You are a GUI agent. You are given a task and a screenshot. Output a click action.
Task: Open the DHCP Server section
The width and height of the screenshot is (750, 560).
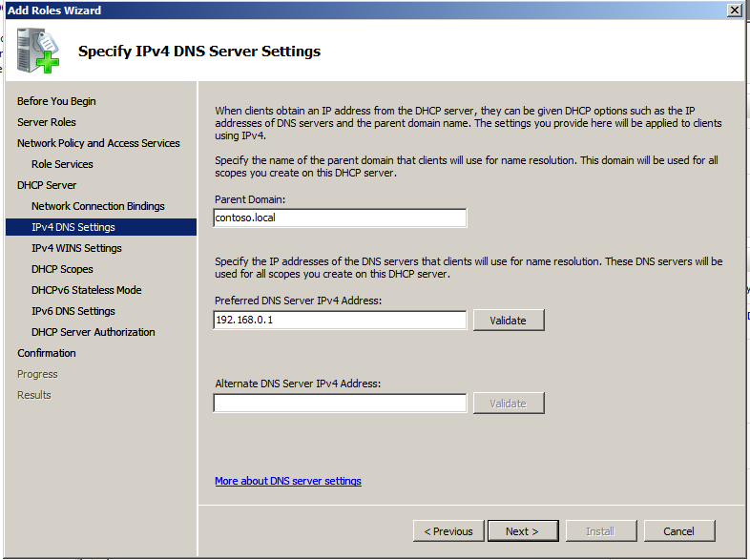click(x=47, y=185)
